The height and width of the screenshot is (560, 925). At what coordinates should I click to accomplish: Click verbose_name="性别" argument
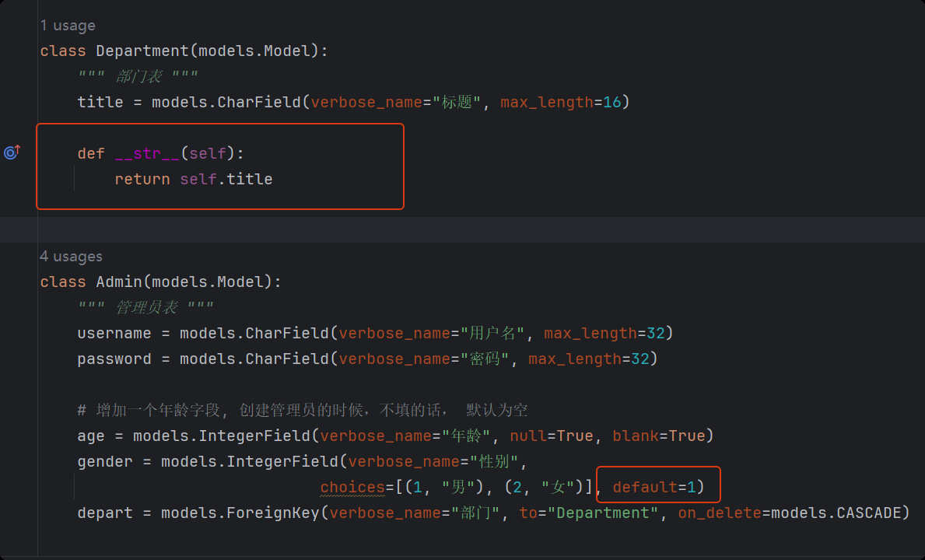433,461
